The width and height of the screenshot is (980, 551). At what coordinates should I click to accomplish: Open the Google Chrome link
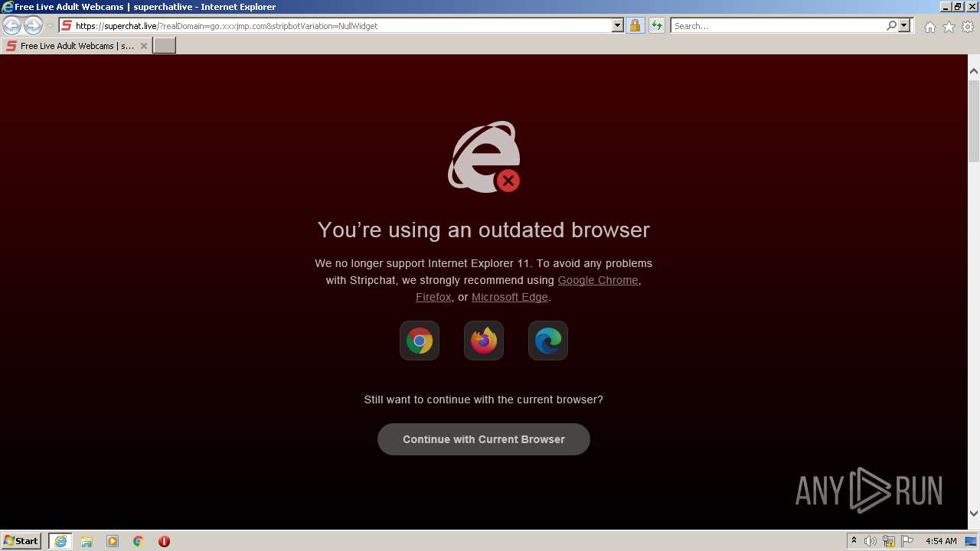(x=598, y=280)
